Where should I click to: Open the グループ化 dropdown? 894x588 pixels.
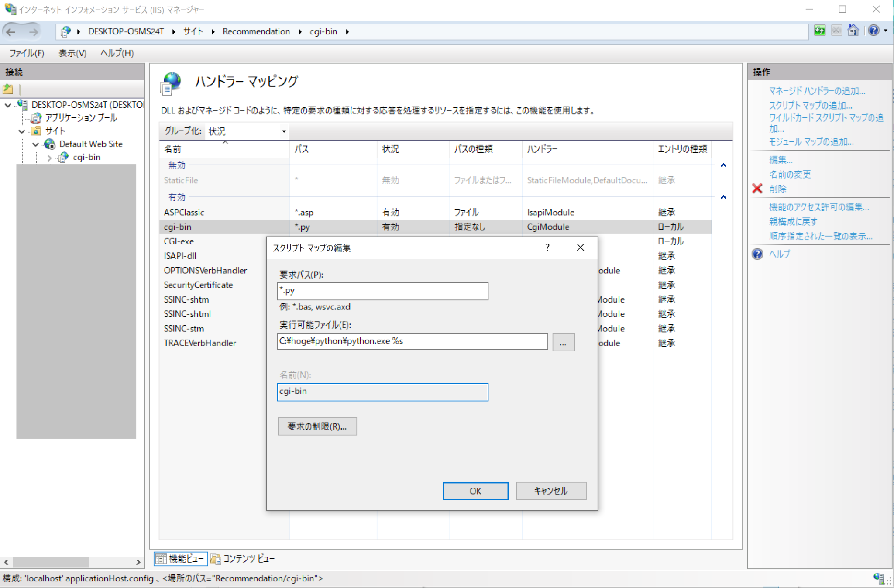coord(283,131)
